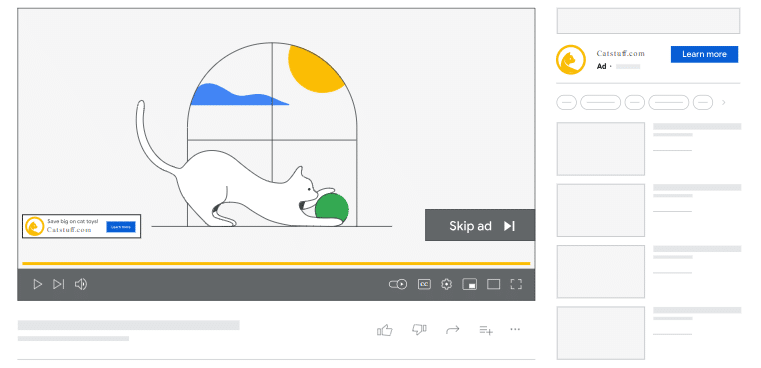Open the second recommended video thumbnail
The image size is (761, 368).
coord(600,210)
